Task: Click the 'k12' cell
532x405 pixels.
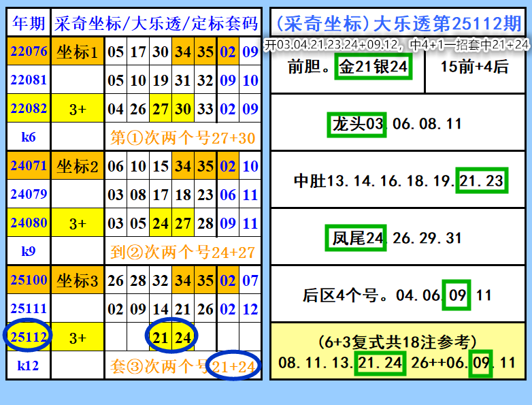Action: (29, 366)
